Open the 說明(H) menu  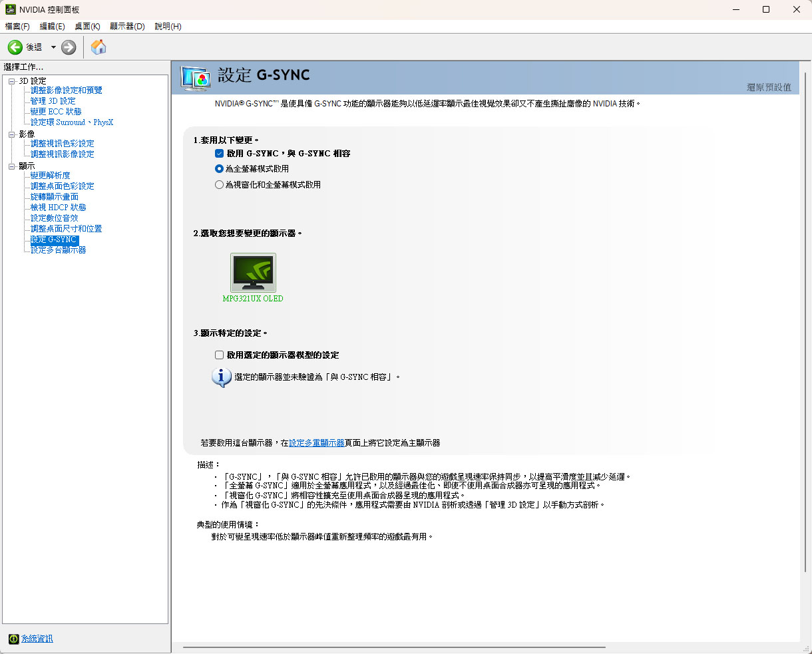(x=167, y=26)
